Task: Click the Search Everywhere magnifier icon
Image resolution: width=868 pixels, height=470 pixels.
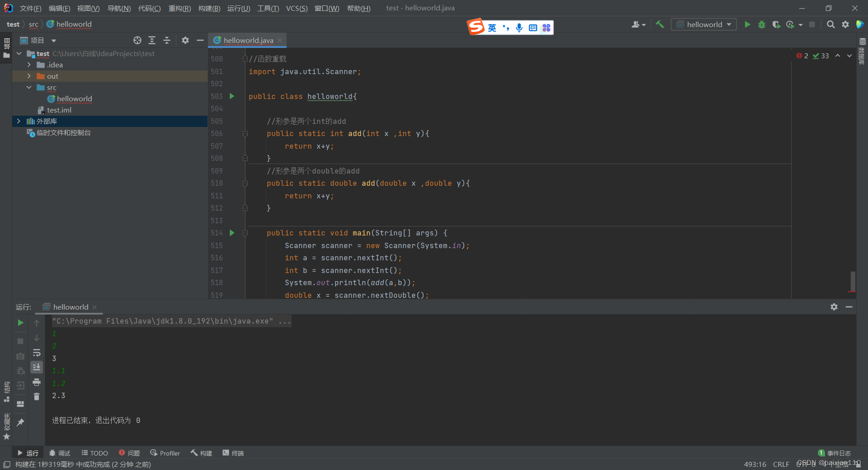Action: pos(830,24)
